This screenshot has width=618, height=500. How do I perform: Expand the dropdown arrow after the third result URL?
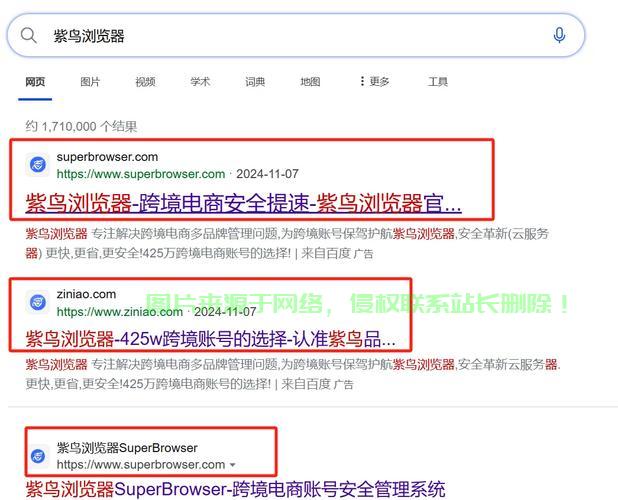[x=233, y=465]
